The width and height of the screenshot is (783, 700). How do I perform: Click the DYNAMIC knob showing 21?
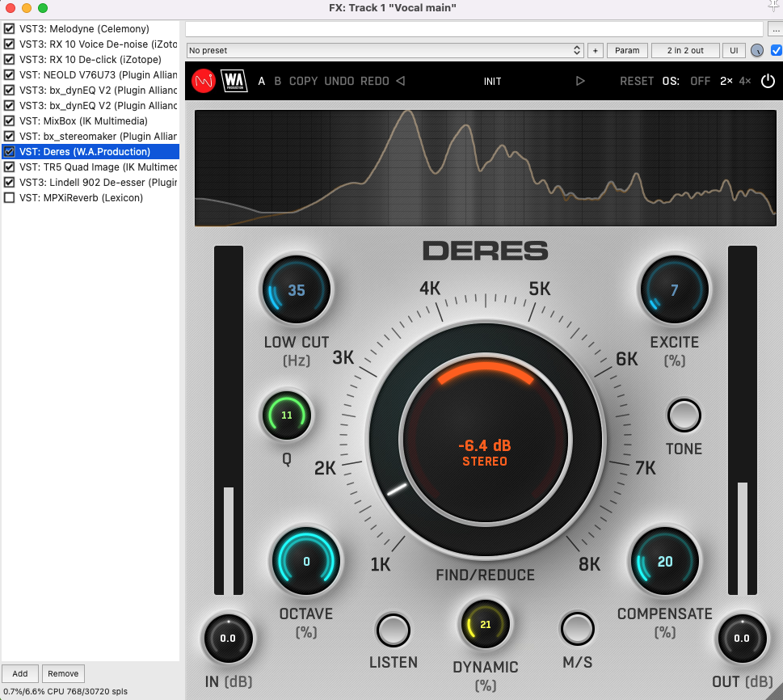pyautogui.click(x=486, y=624)
